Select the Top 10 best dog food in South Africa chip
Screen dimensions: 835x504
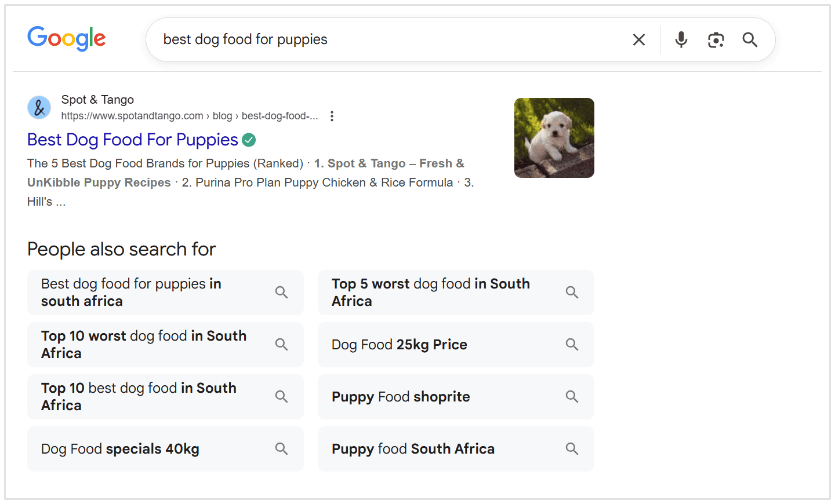(139, 396)
